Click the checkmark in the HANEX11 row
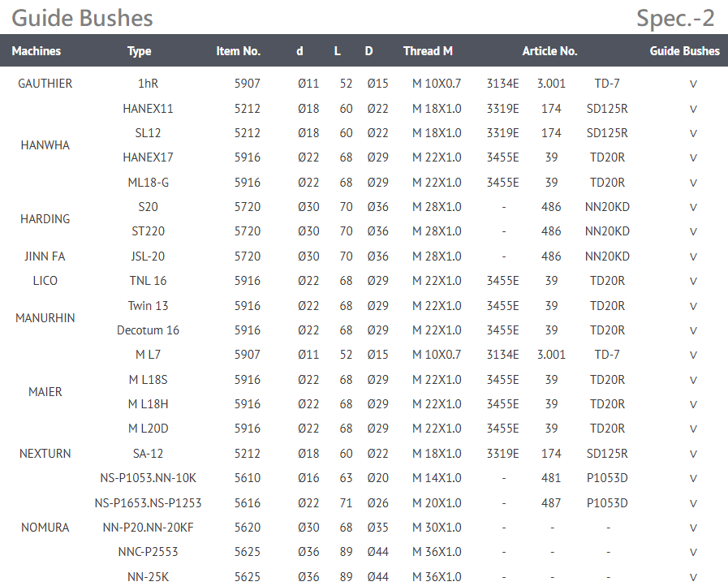The height and width of the screenshot is (586, 728). [x=693, y=110]
